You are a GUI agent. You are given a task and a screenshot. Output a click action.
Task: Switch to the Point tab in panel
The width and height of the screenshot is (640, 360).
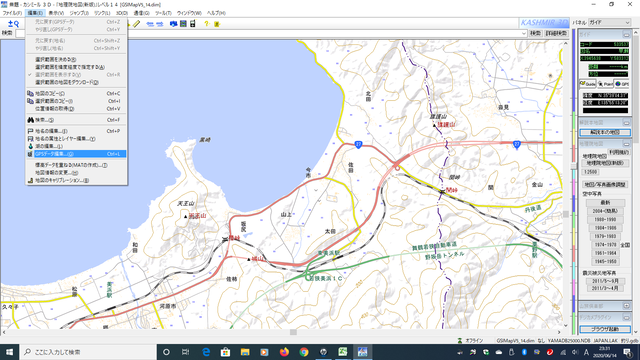click(x=605, y=84)
